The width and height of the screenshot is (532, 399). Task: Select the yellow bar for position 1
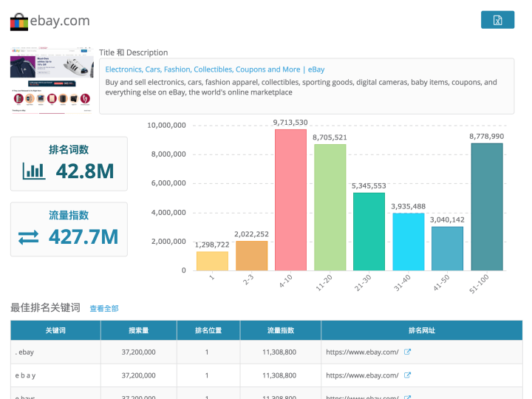point(212,261)
